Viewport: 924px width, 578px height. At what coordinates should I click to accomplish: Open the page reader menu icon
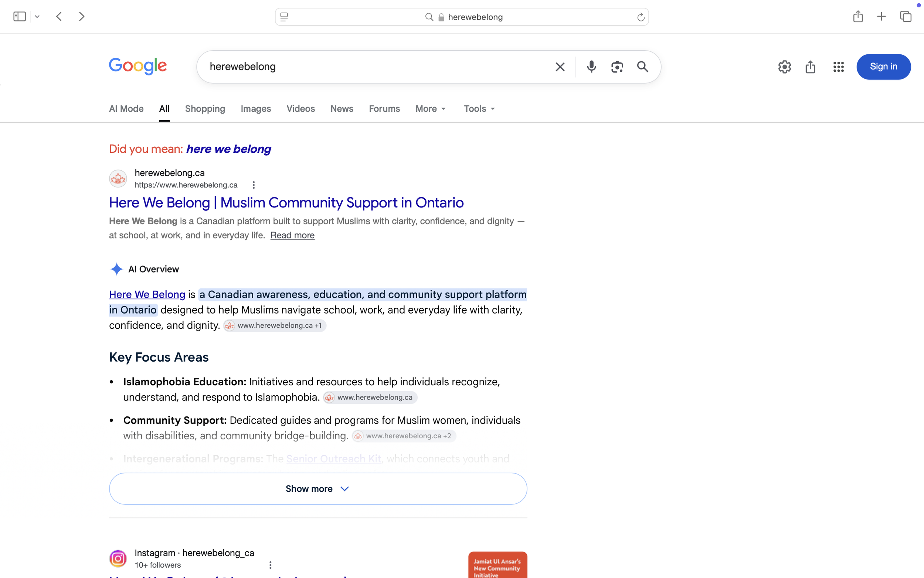click(x=284, y=17)
